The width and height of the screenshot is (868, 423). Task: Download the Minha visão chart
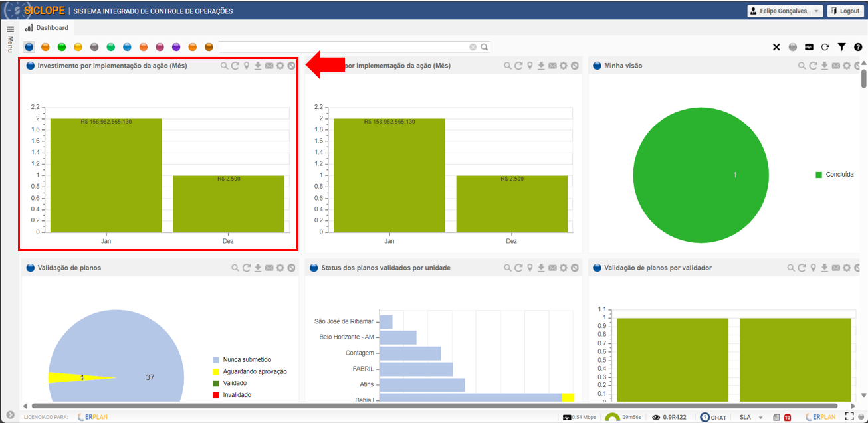point(825,66)
